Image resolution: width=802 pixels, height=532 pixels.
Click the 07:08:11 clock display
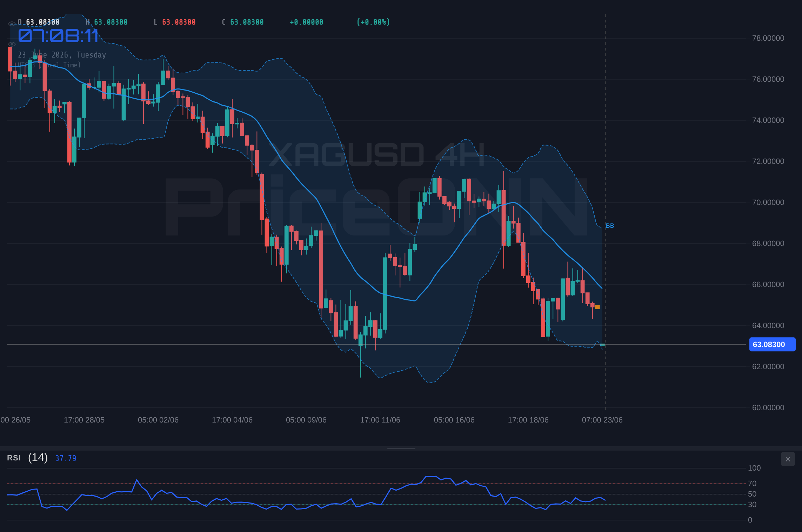coord(58,36)
